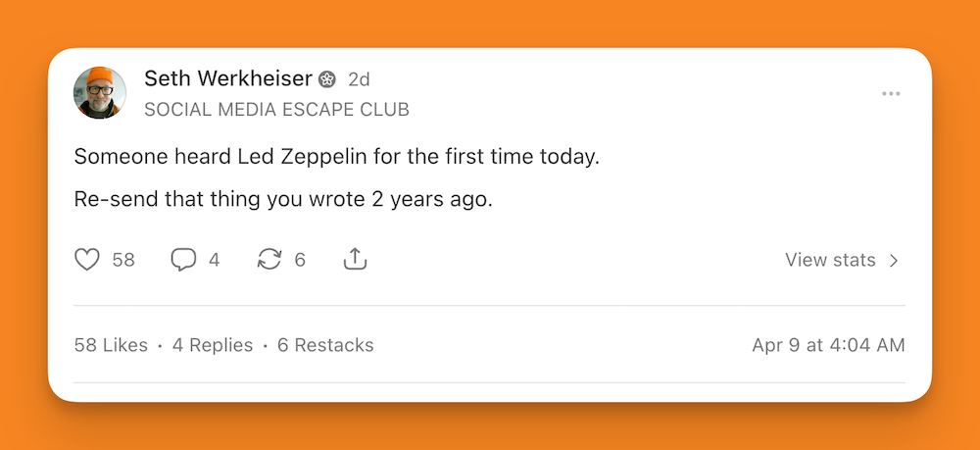Screen dimensions: 980x450
Task: View the 4 Replies summary link
Action: point(213,345)
